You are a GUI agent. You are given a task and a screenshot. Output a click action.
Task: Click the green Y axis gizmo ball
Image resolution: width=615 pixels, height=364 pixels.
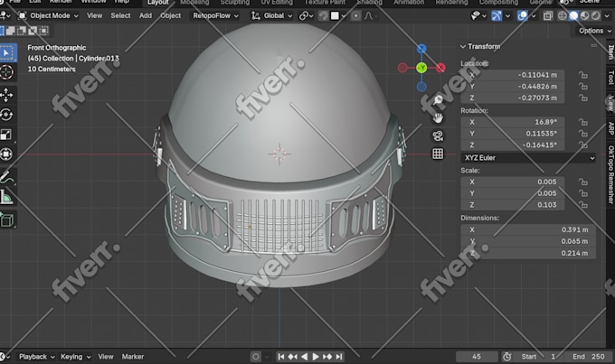(x=421, y=68)
